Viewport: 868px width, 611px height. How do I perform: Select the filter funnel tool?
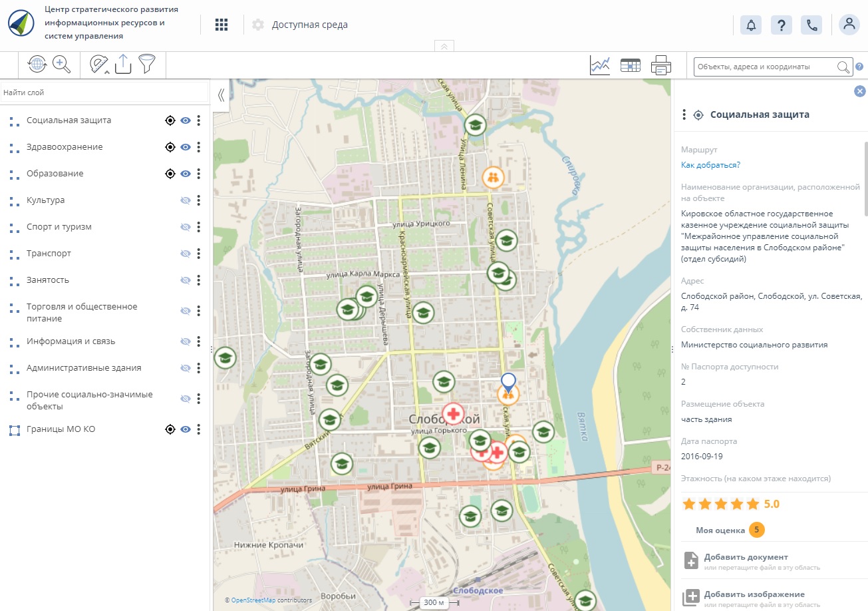(146, 65)
